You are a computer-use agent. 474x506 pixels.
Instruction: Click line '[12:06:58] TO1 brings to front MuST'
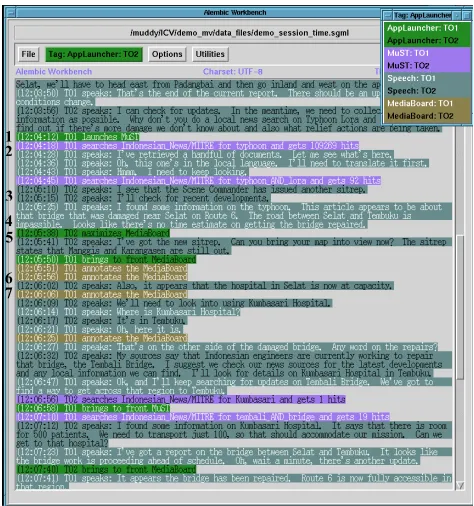pos(93,408)
